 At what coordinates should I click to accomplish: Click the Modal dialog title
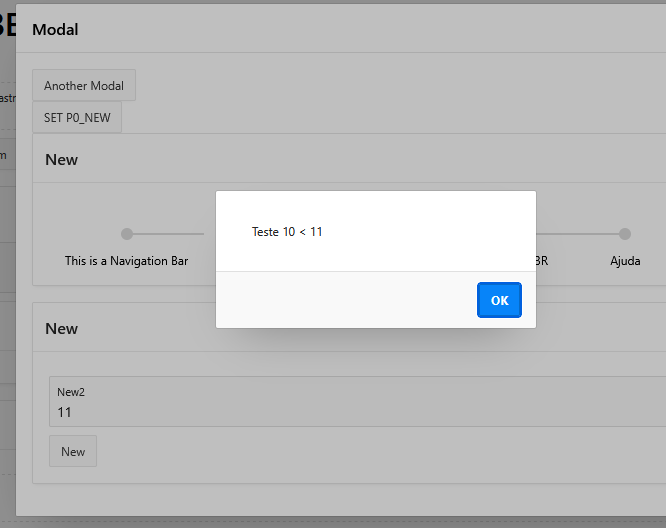click(55, 30)
